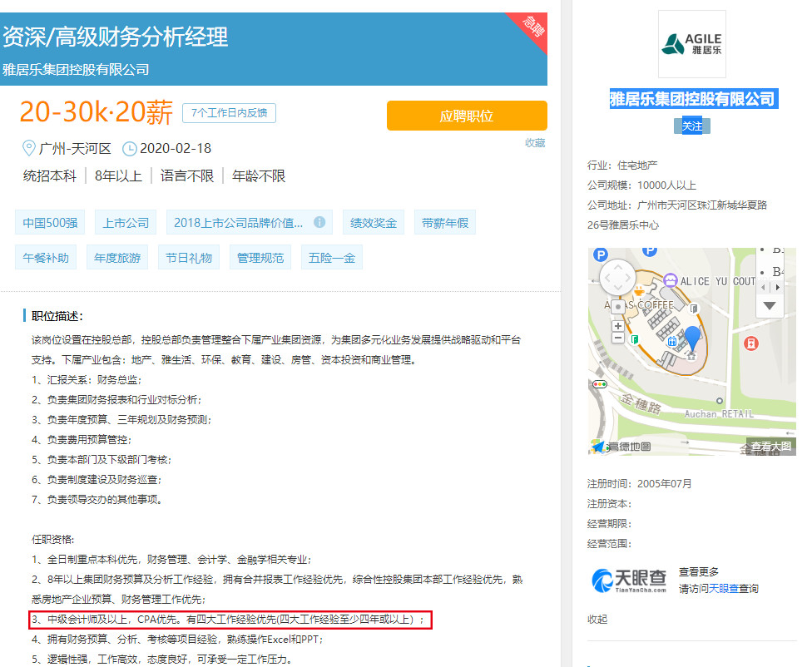Click the location pin icon near 广州-天河区

point(29,149)
